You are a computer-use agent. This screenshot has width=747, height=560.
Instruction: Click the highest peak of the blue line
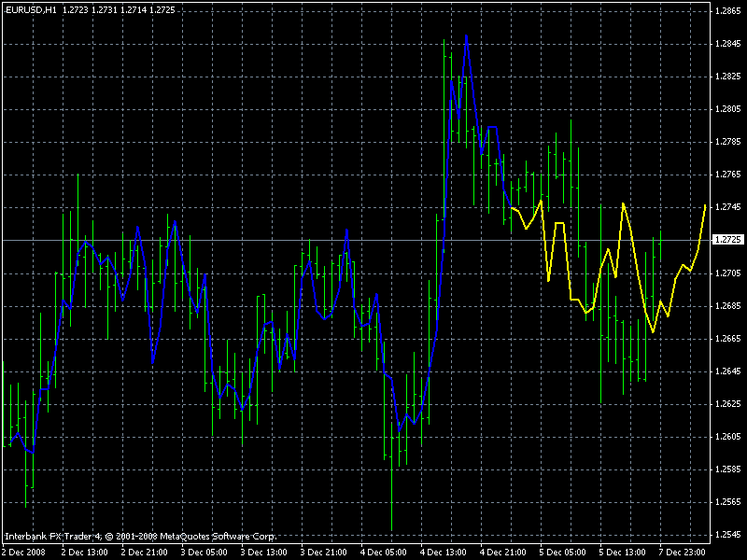pos(466,35)
